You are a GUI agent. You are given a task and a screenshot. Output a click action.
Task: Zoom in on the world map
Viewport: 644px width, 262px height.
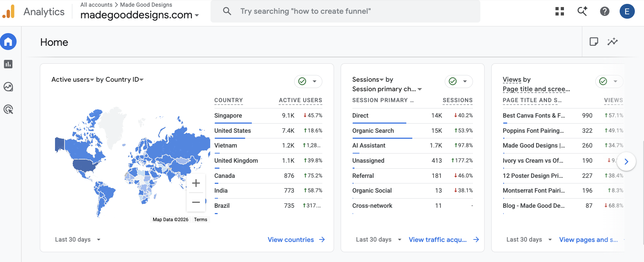196,183
